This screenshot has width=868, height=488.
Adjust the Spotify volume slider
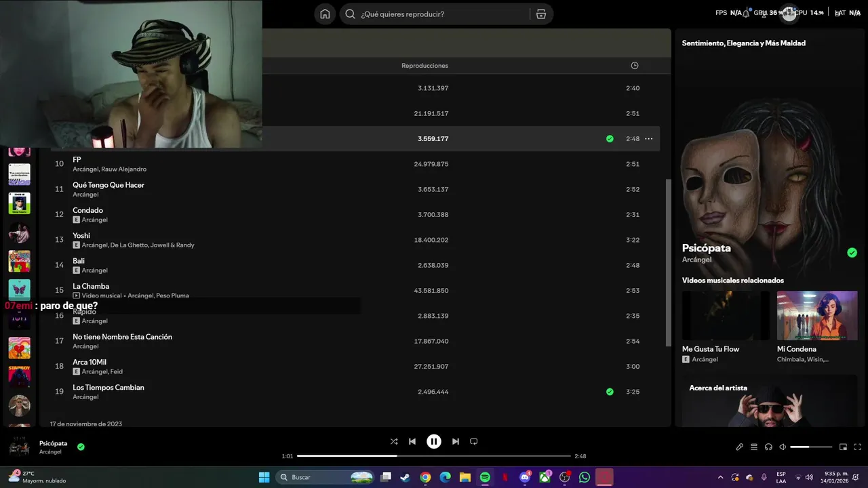coord(811,447)
